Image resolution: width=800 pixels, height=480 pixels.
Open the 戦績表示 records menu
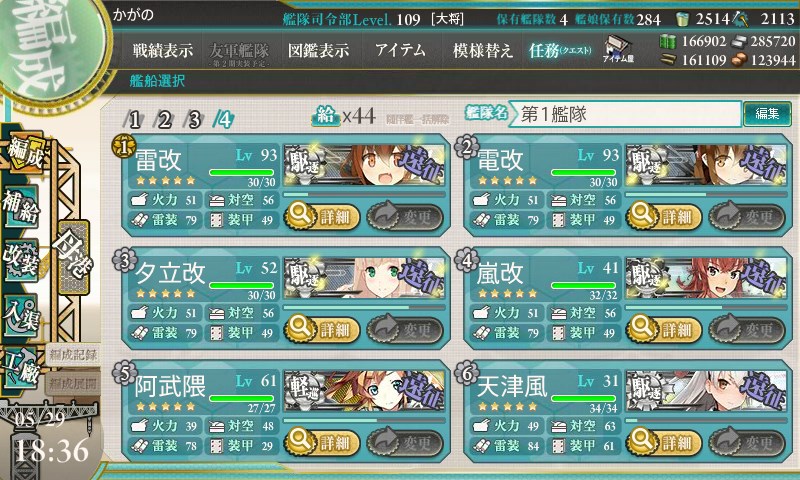coord(163,50)
